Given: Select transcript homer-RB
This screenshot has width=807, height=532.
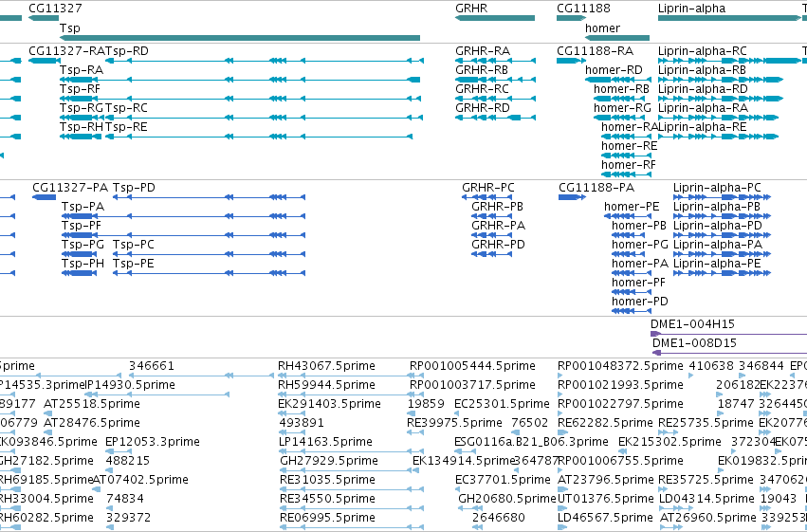Looking at the screenshot, I should click(x=621, y=89).
